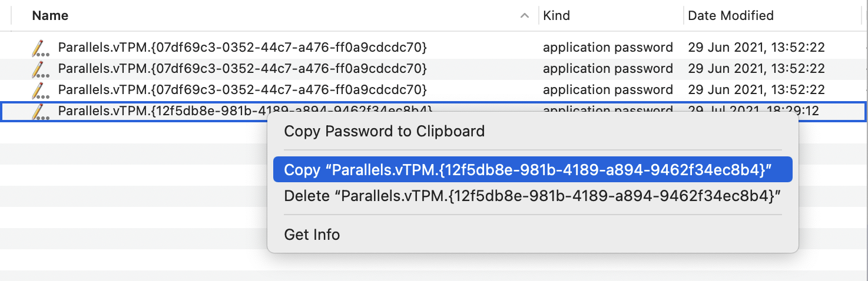Screen dimensions: 868x281
Task: Click the third row's "application password" kind
Action: click(608, 90)
